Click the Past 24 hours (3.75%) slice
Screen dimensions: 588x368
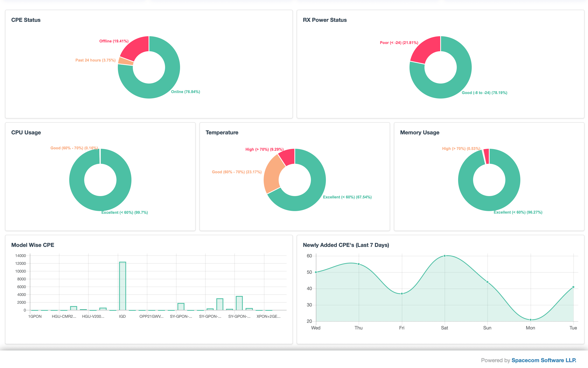click(x=125, y=61)
